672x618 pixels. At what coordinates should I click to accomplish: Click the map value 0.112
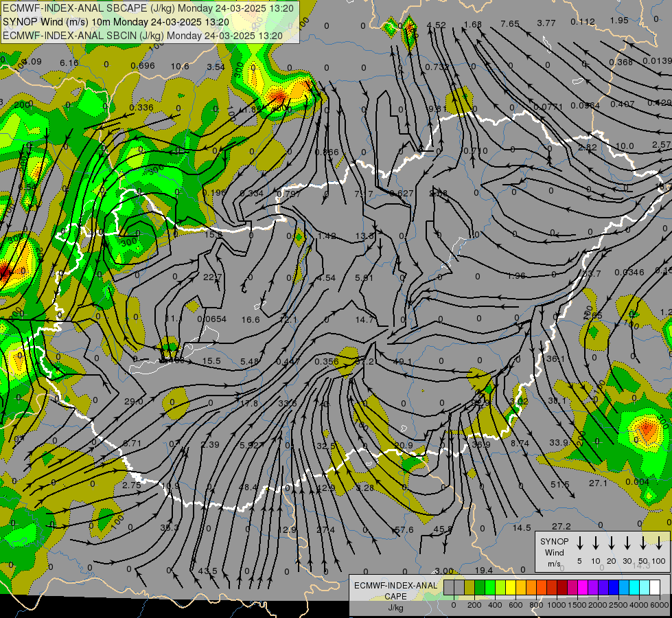tap(583, 21)
